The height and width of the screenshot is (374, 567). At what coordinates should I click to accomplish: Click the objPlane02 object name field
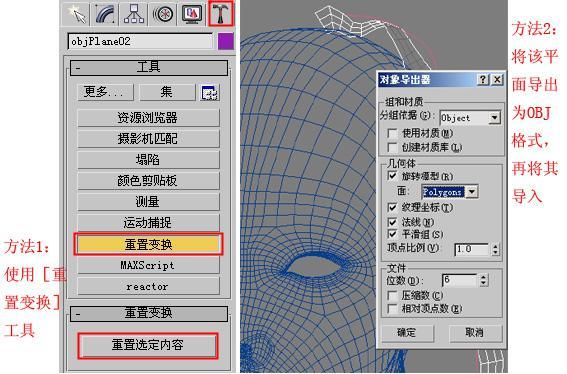click(x=140, y=41)
